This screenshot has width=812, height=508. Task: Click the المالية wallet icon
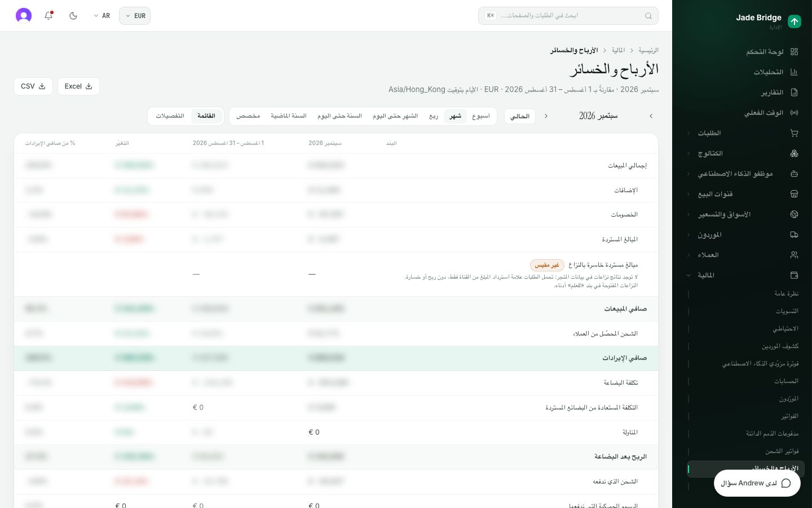[x=795, y=275]
